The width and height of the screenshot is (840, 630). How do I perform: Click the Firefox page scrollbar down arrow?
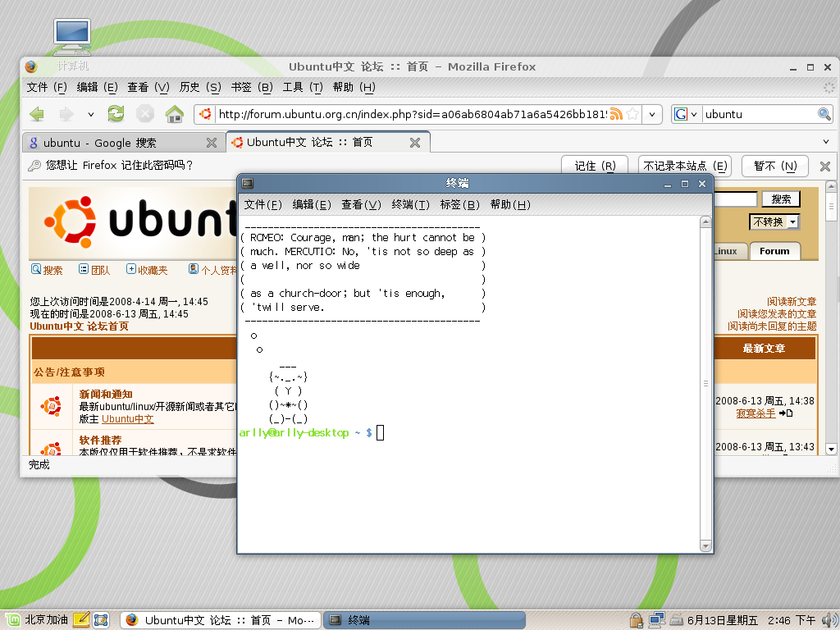click(x=831, y=449)
